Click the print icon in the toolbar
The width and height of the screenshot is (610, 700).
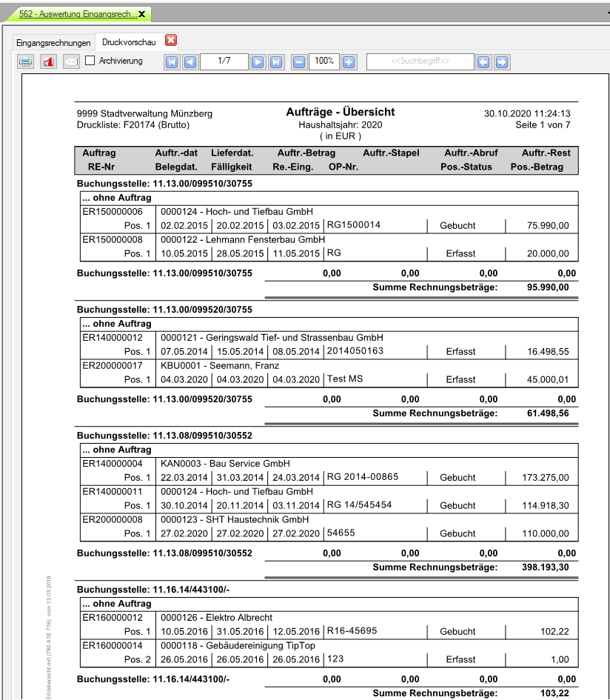(x=25, y=61)
